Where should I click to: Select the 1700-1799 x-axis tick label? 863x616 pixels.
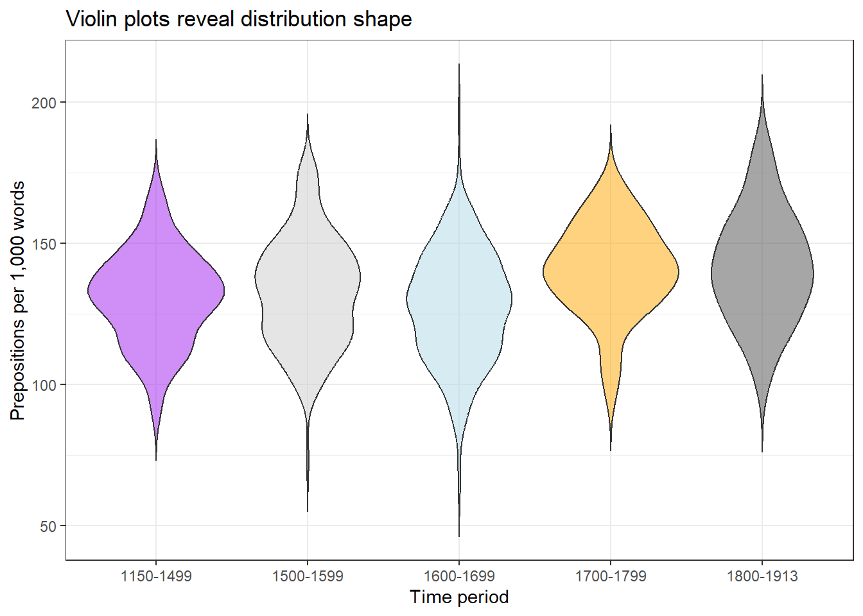coord(611,576)
